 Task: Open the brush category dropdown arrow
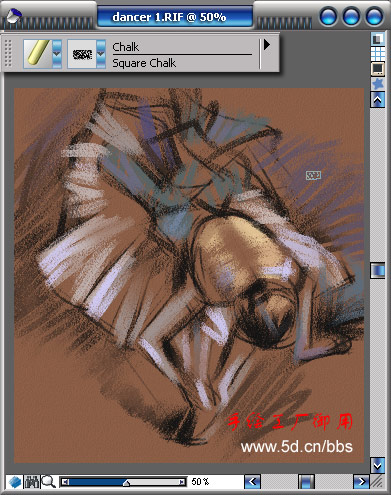pyautogui.click(x=57, y=54)
